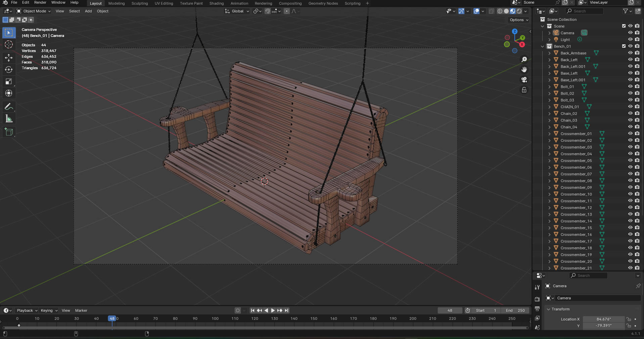
Task: Collapse the Transform panel
Action: [548, 309]
